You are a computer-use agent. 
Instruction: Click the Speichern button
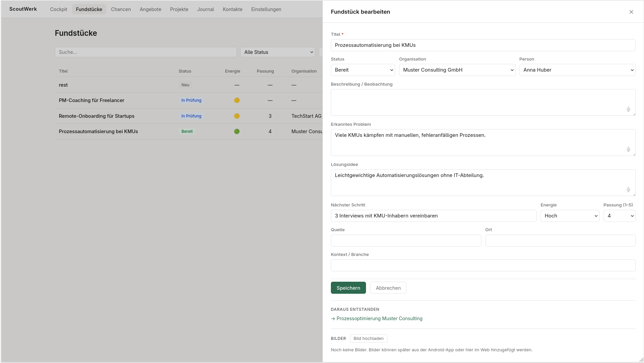[348, 288]
